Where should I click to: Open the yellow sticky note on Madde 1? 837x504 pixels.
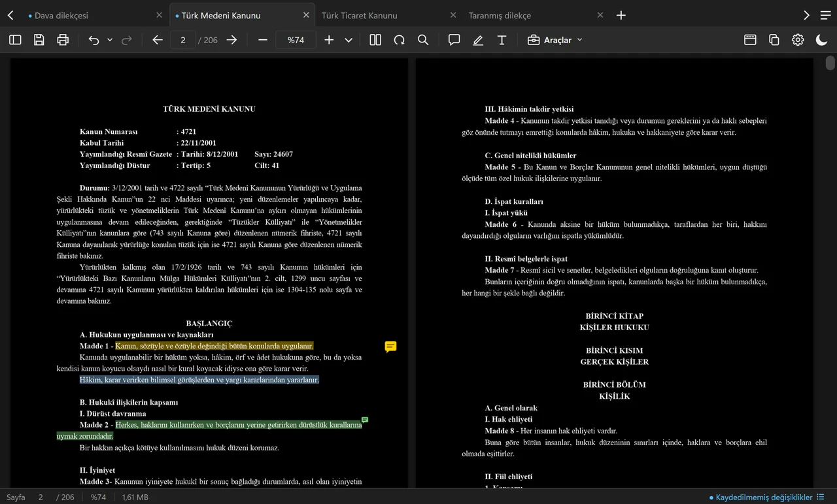[390, 346]
